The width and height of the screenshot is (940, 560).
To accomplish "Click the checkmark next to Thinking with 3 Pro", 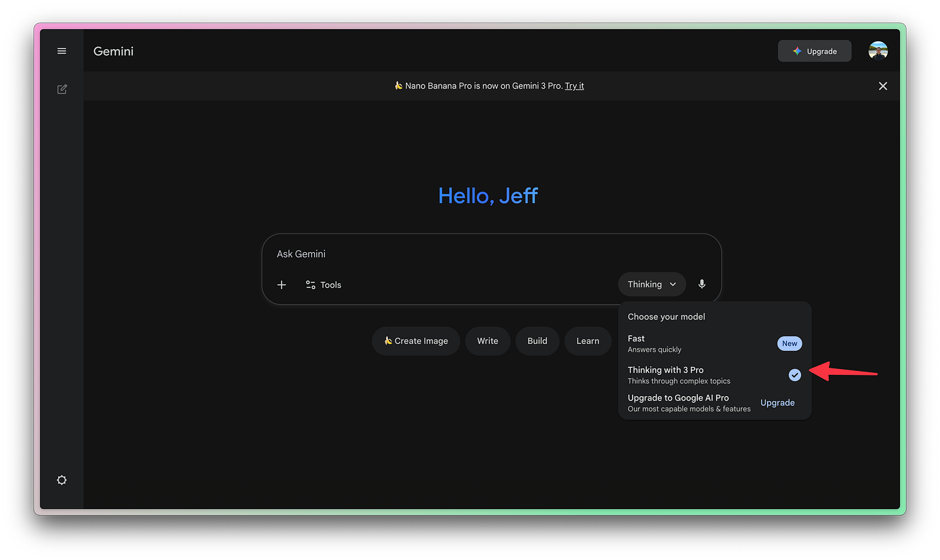I will click(x=794, y=374).
